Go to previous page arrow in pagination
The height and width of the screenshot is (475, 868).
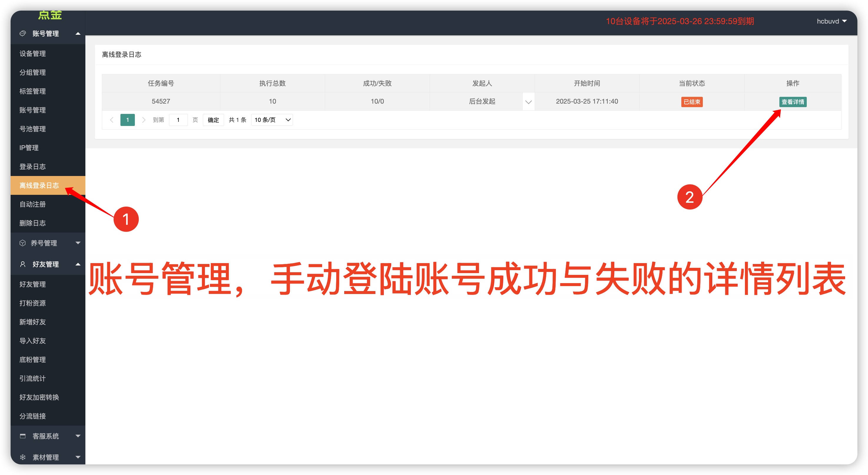pos(112,120)
